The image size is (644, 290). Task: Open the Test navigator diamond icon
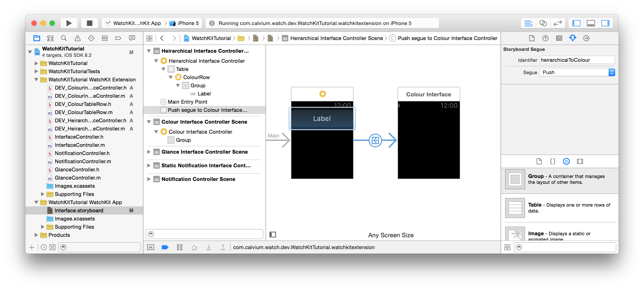point(91,38)
